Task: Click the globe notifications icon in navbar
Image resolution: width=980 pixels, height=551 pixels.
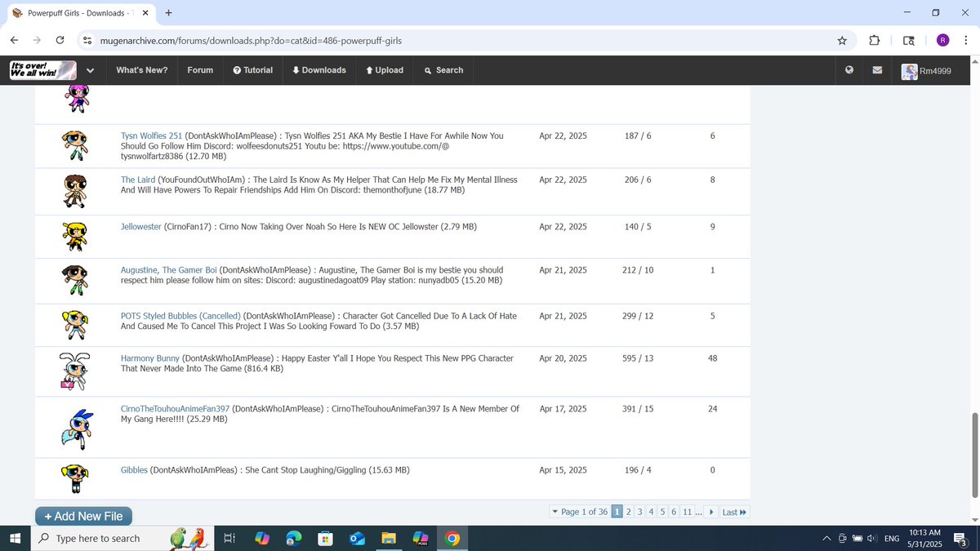Action: coord(849,70)
